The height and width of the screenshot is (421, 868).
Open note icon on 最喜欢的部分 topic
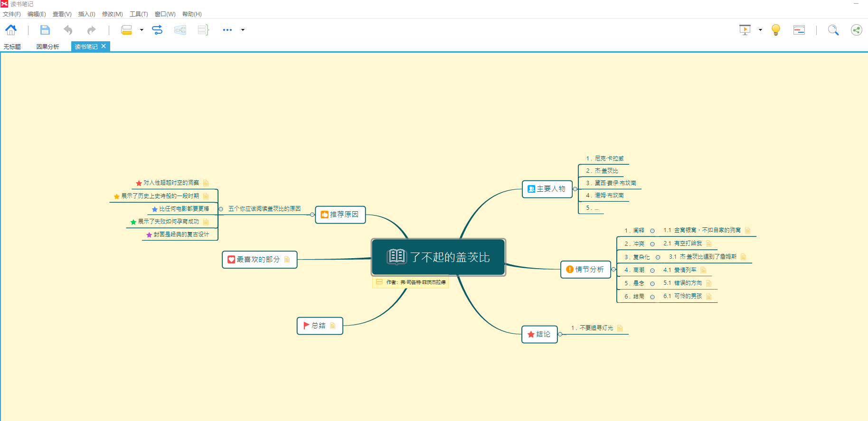pyautogui.click(x=287, y=260)
